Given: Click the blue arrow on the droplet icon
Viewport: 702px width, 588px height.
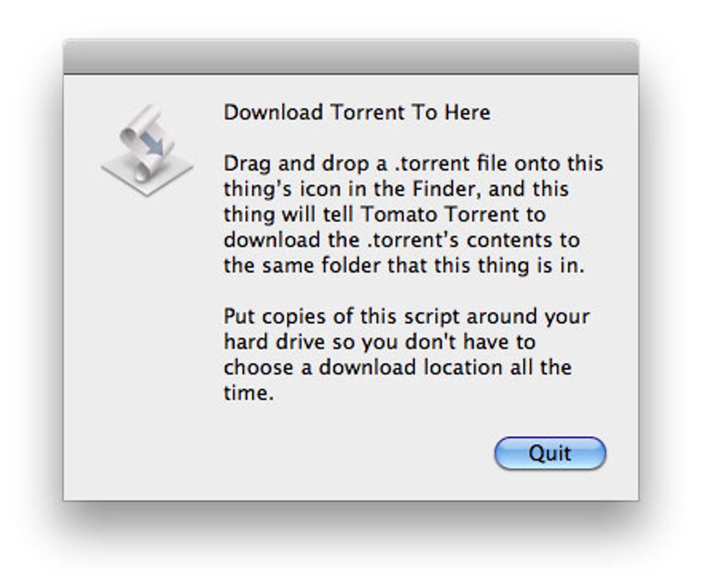Looking at the screenshot, I should coord(154,146).
